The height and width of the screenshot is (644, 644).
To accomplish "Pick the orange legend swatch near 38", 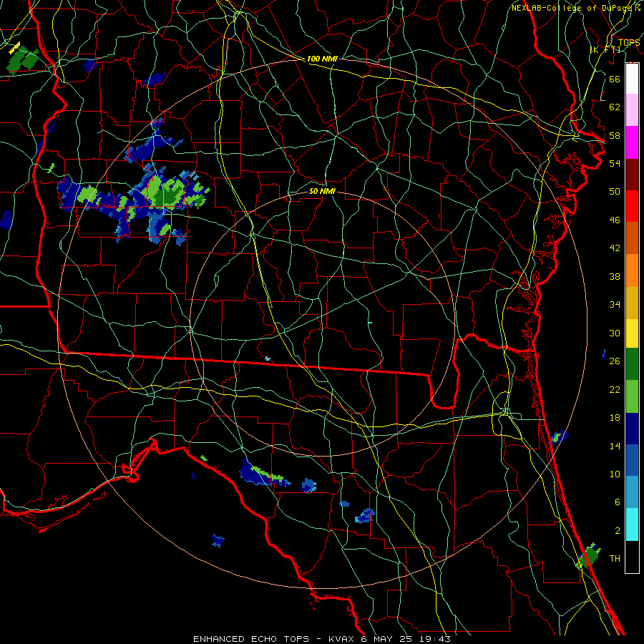I will [x=632, y=270].
